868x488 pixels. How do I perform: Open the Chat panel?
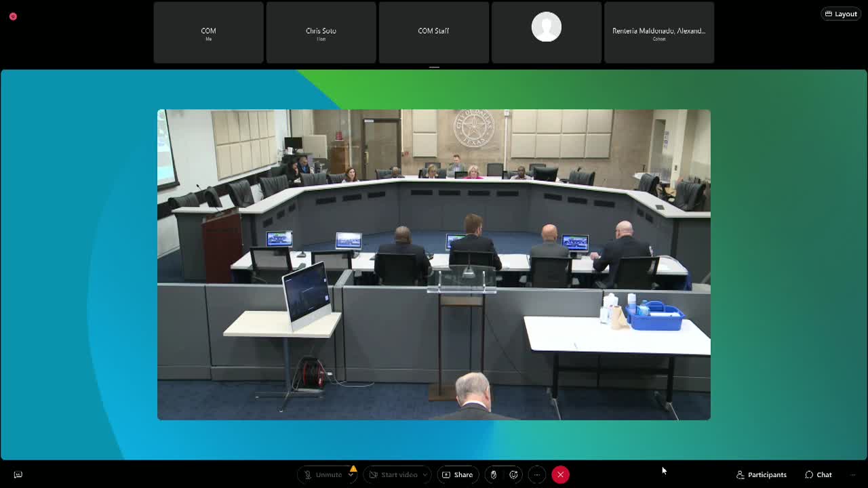[x=818, y=474]
